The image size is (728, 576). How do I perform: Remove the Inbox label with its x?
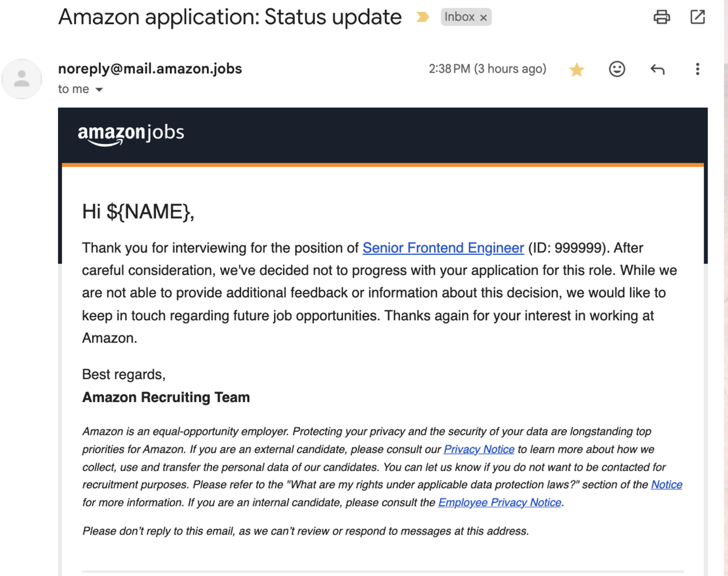coord(483,18)
